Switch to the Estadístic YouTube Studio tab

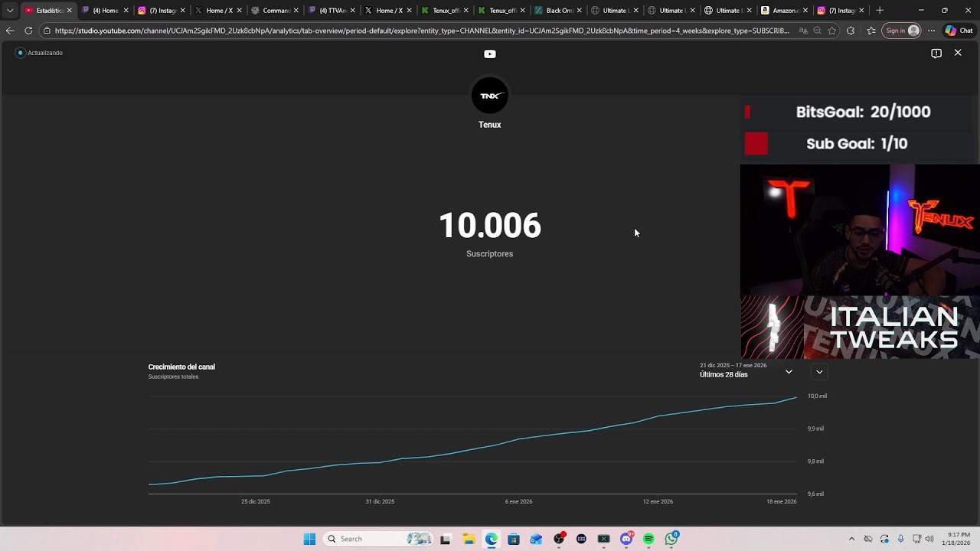coord(47,11)
